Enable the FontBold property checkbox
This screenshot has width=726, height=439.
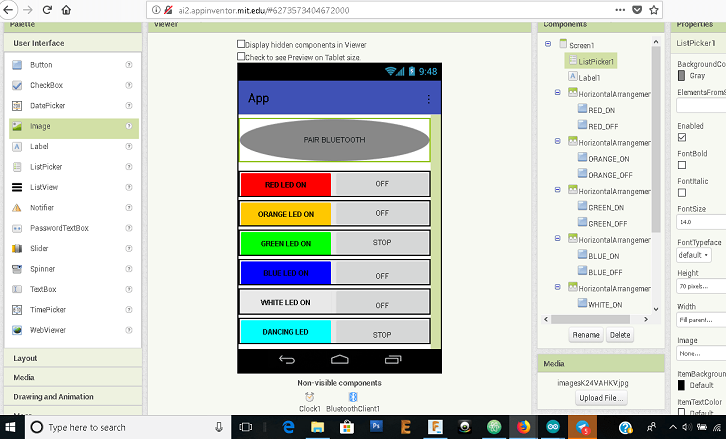(682, 165)
